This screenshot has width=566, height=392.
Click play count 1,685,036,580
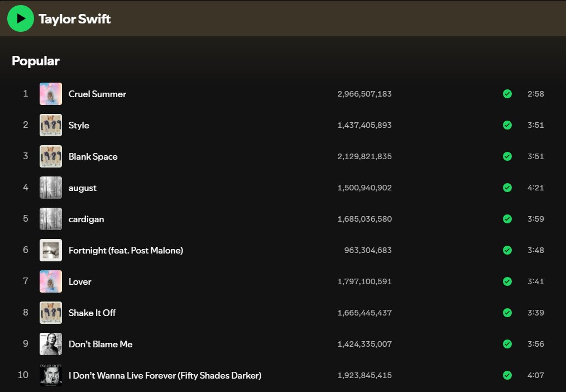coord(364,219)
